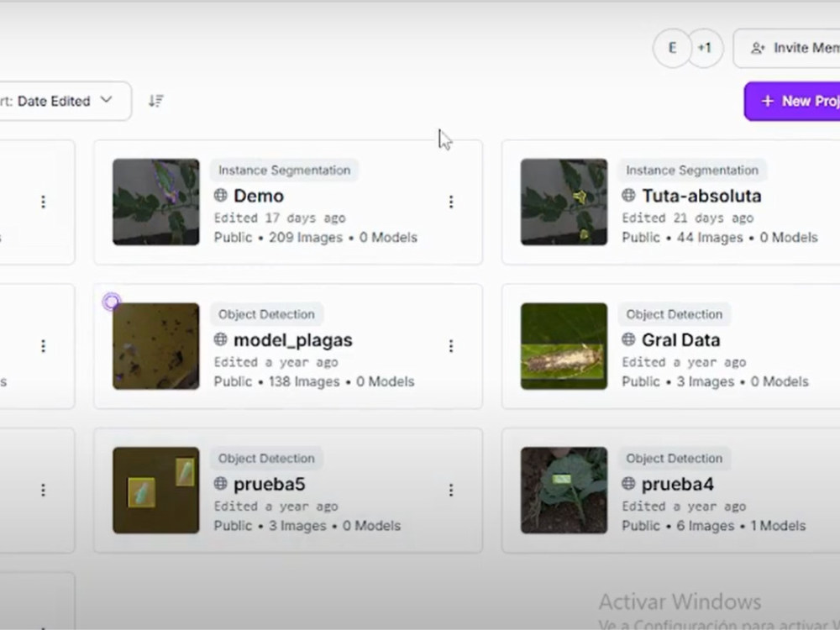840x630 pixels.
Task: Click Object Detection tag on prueba4 card
Action: point(675,459)
